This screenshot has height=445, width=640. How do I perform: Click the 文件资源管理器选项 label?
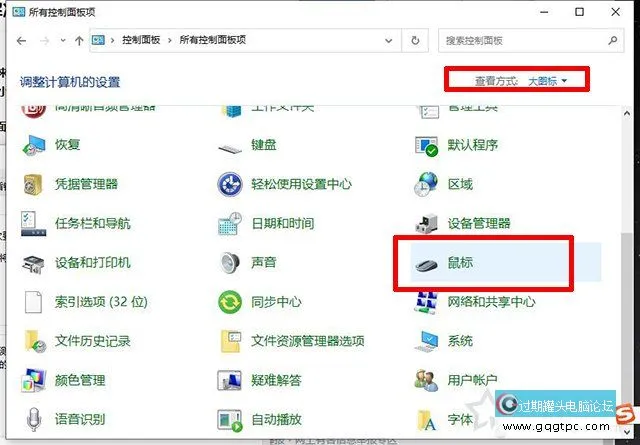point(308,341)
